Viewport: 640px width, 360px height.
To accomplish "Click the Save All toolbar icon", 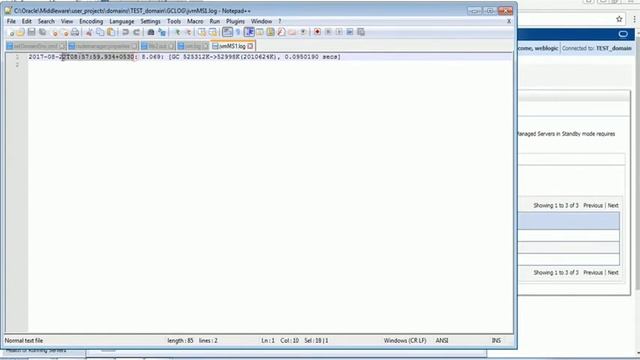I will (x=42, y=32).
